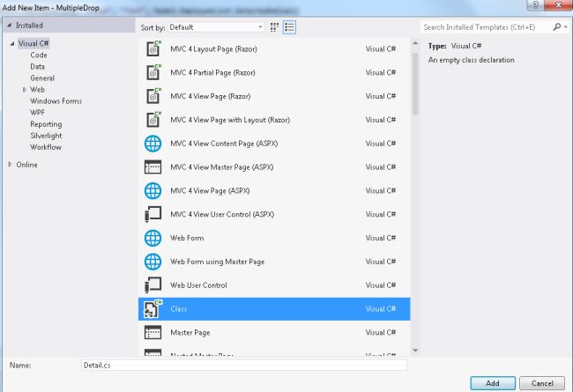
Task: Select the WPF category
Action: pyautogui.click(x=37, y=113)
